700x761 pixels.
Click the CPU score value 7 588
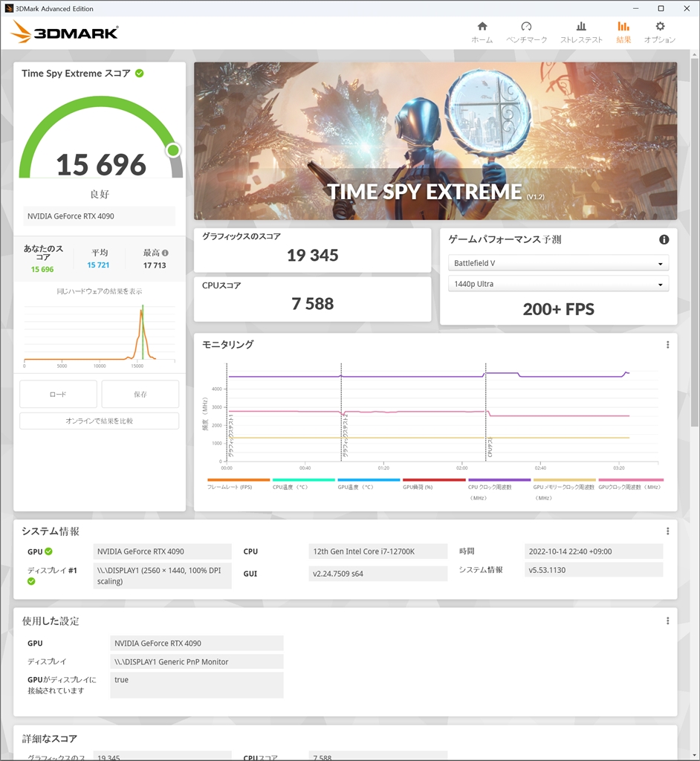(x=313, y=304)
